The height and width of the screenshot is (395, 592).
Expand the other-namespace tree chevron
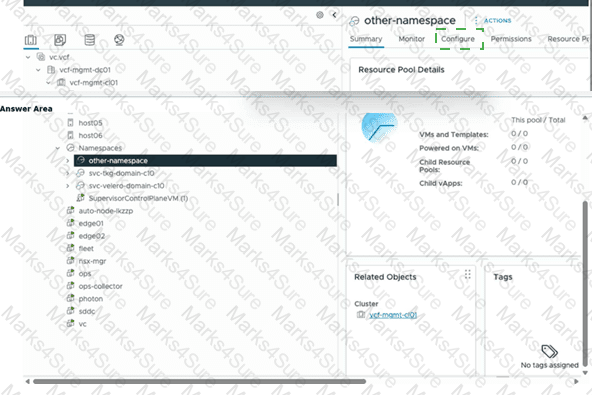(68, 160)
